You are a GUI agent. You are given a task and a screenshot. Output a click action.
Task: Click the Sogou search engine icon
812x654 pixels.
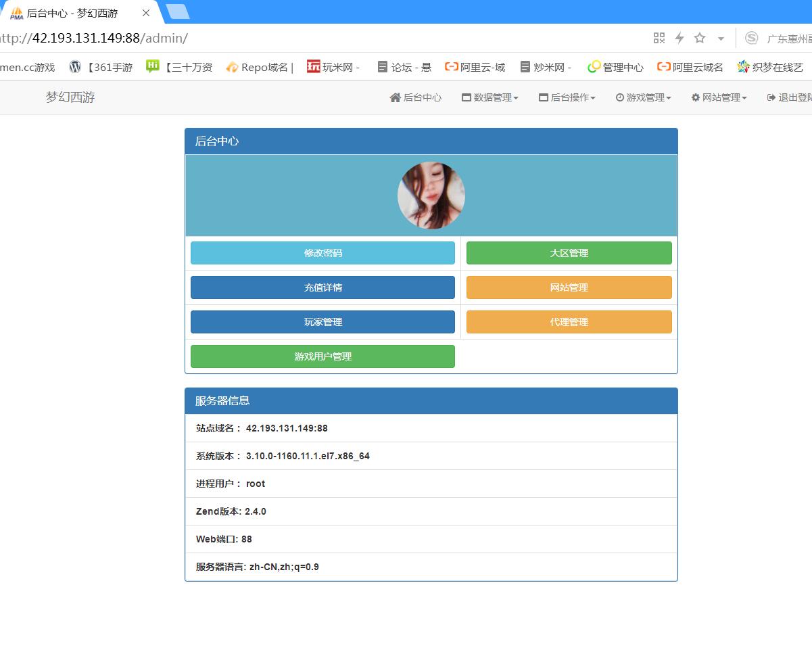[751, 38]
